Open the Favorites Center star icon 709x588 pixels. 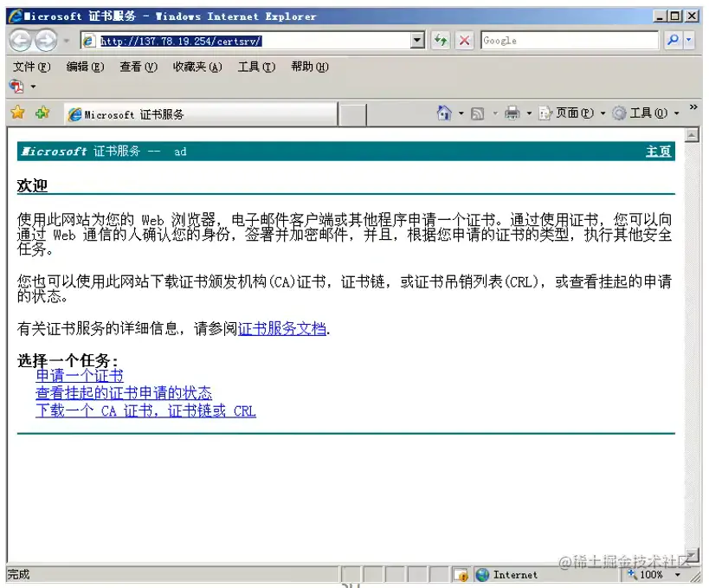(18, 113)
